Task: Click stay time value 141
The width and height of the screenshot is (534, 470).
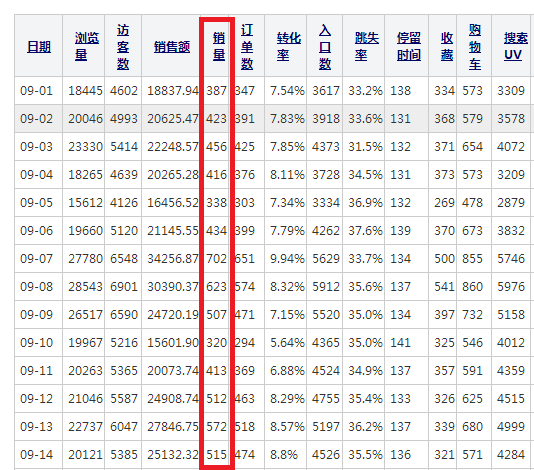Action: (x=400, y=342)
